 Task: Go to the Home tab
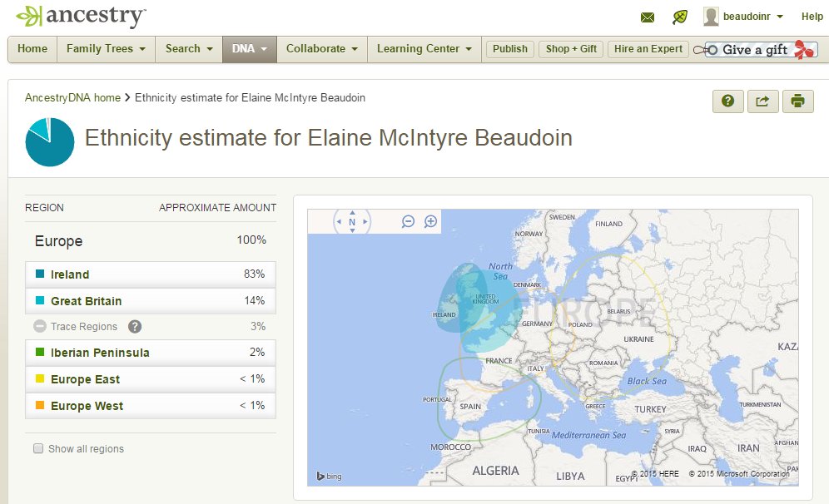click(32, 49)
